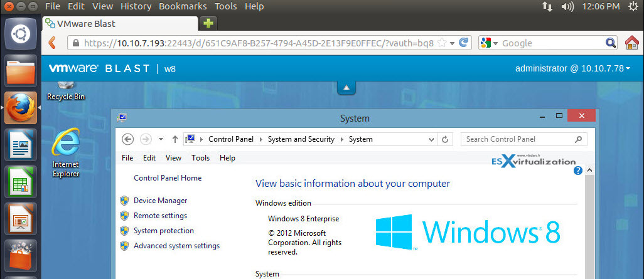Open URL history dropdown arrow
644x279 pixels.
(x=452, y=43)
